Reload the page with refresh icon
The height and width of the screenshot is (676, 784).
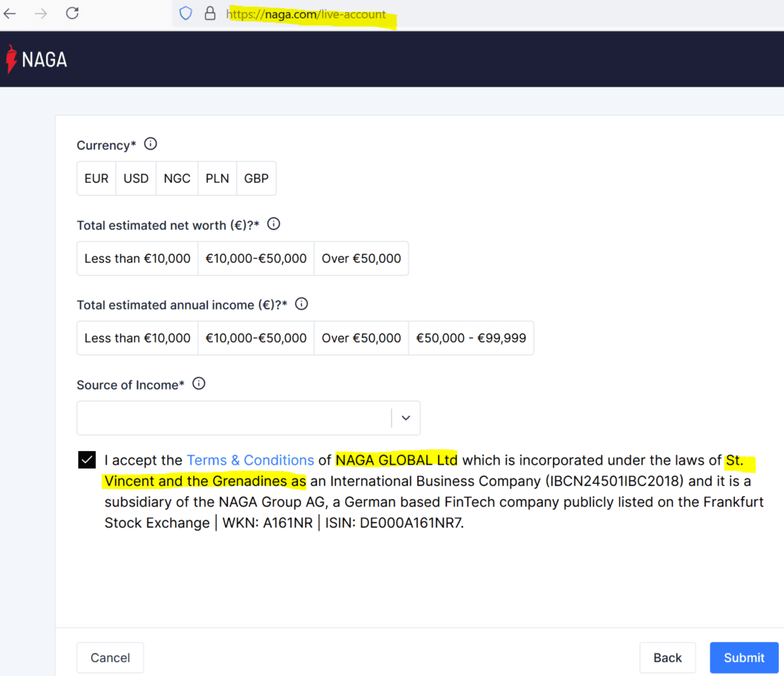pos(73,13)
